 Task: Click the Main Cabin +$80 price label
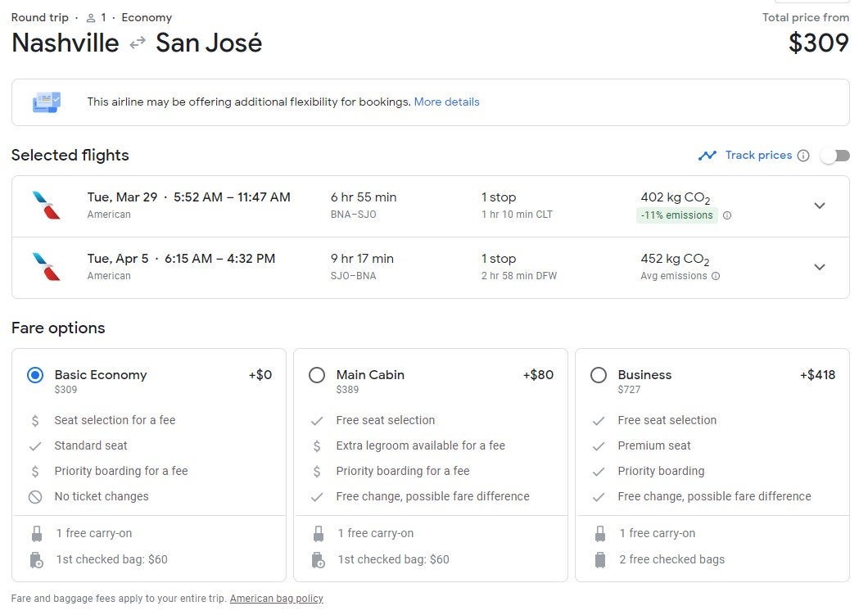538,375
